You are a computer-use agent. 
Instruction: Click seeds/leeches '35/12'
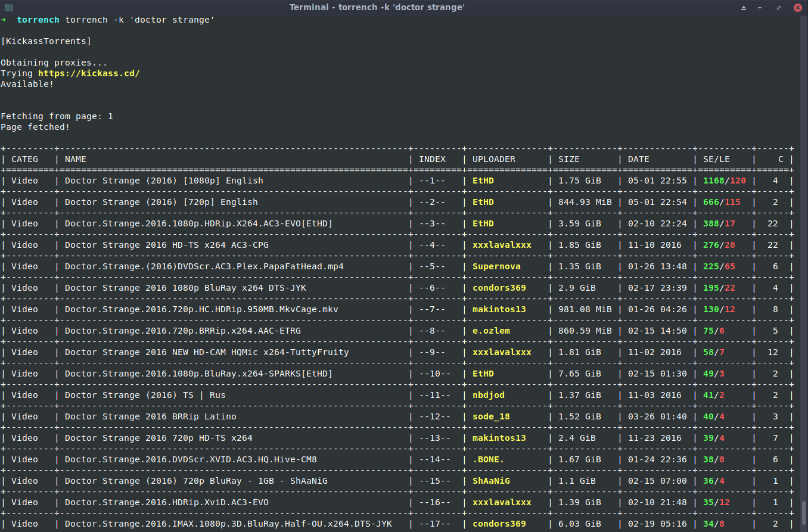point(716,502)
